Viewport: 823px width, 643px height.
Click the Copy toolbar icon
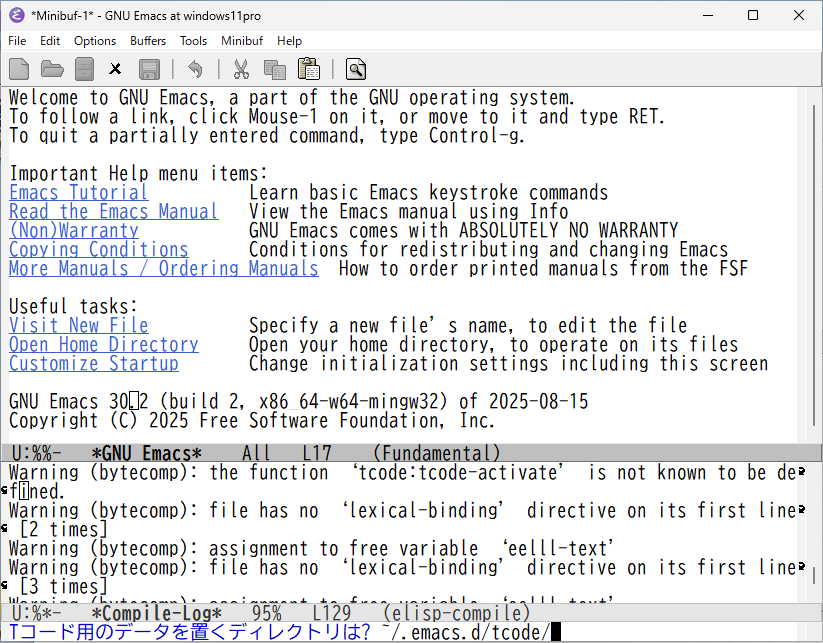(x=275, y=69)
